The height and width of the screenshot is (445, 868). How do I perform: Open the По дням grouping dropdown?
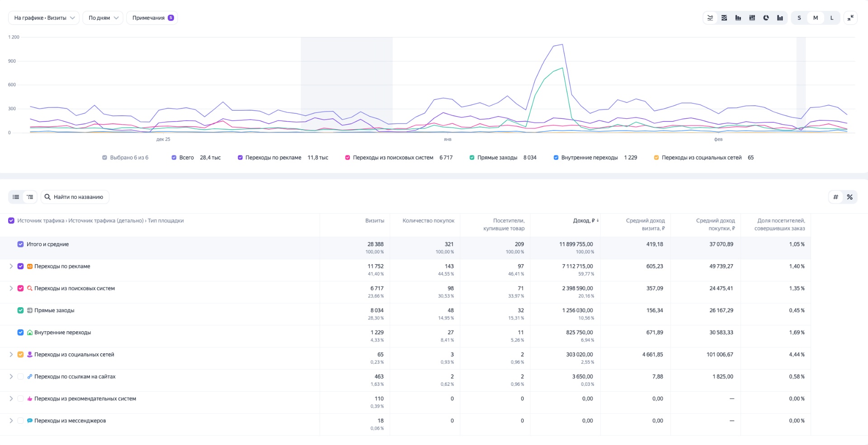(103, 18)
